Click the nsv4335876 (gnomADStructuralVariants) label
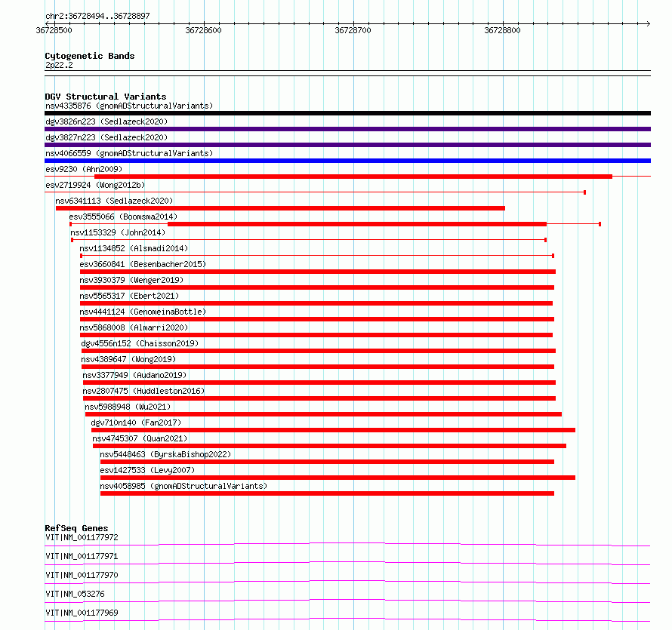Viewport: 672px width, 630px height. click(129, 106)
